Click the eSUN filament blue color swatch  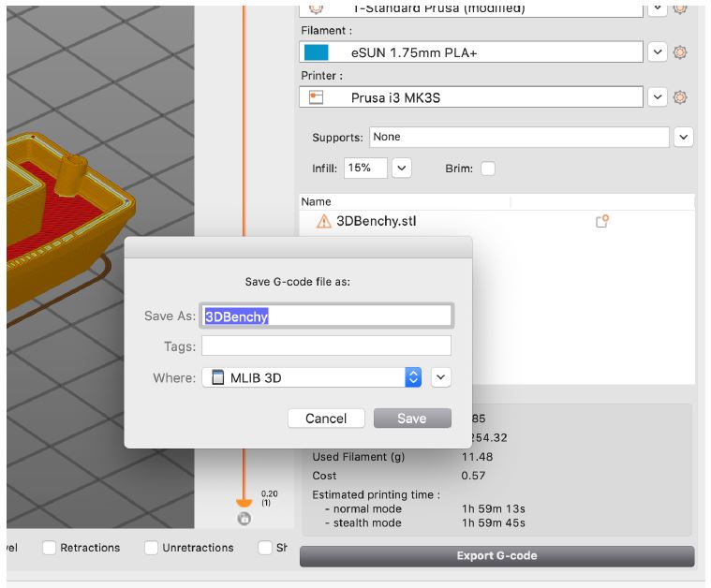[x=316, y=52]
